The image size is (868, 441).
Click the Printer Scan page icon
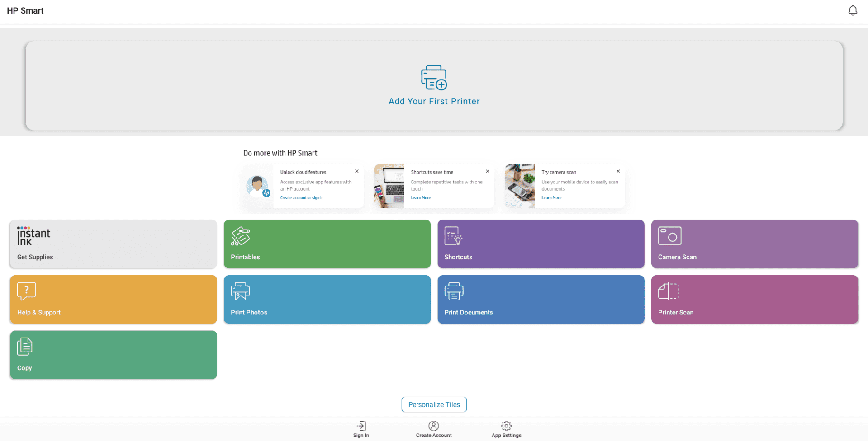click(669, 291)
